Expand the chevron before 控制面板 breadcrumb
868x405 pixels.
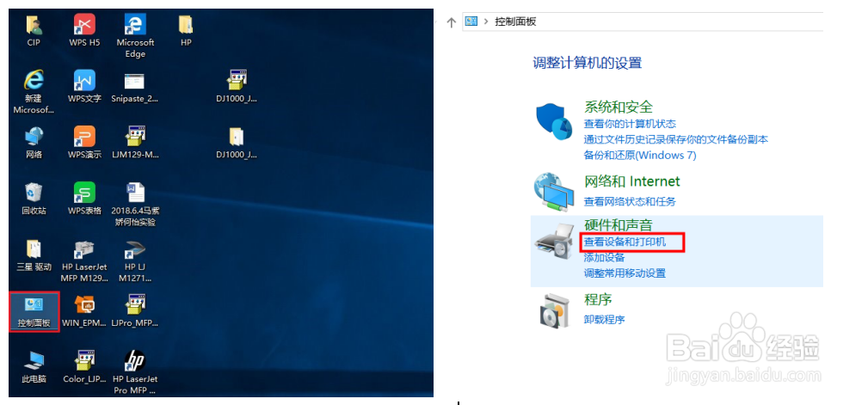pyautogui.click(x=486, y=21)
